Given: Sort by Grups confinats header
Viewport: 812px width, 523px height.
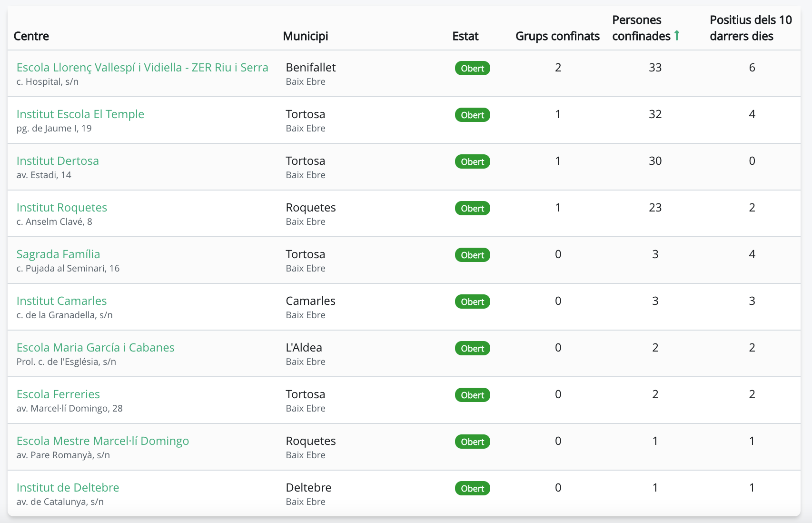Looking at the screenshot, I should pyautogui.click(x=557, y=36).
